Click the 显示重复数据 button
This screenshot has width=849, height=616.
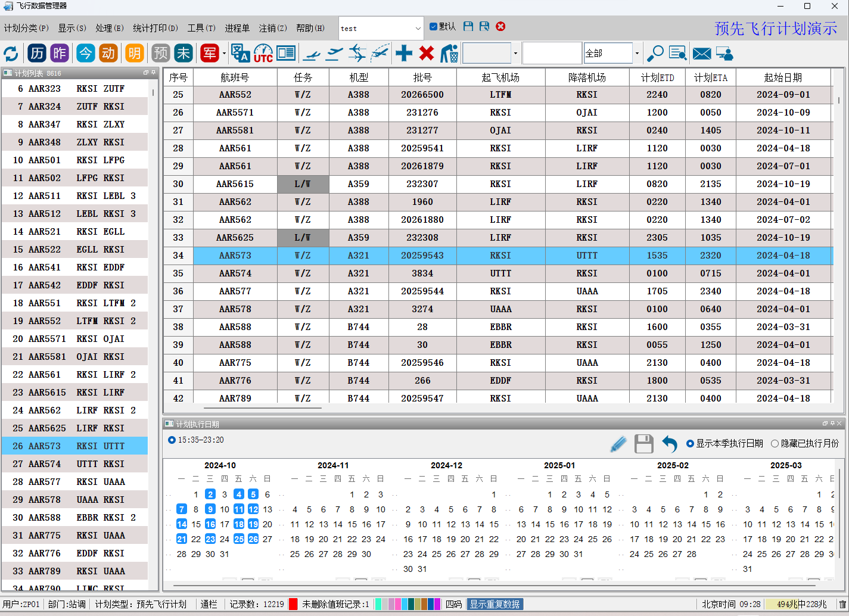(x=495, y=604)
